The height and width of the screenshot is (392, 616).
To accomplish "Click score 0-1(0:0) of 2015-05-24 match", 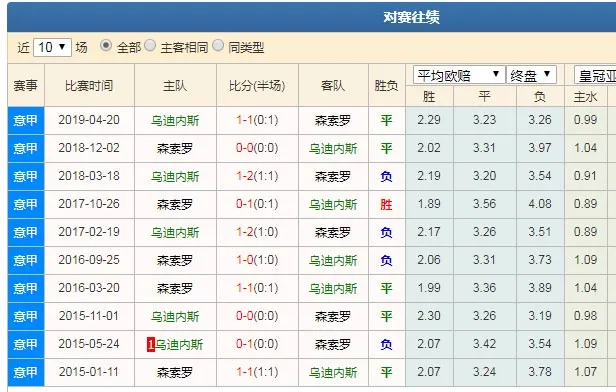I will pyautogui.click(x=257, y=344).
